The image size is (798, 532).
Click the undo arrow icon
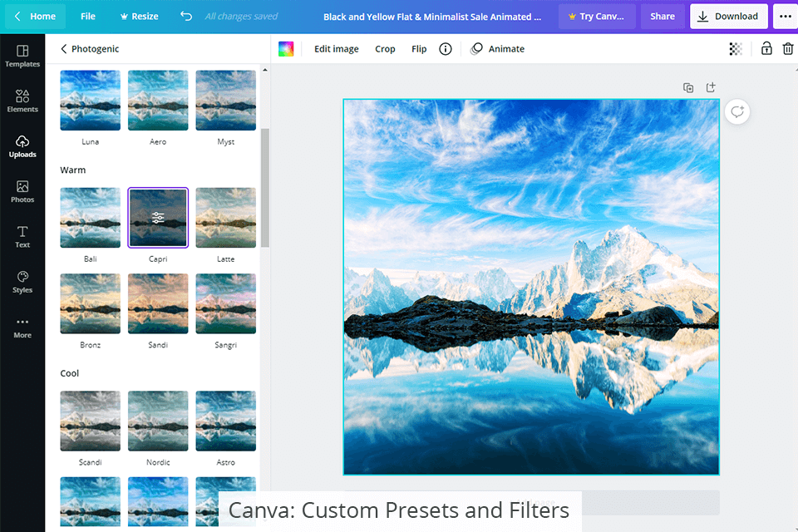coord(186,17)
